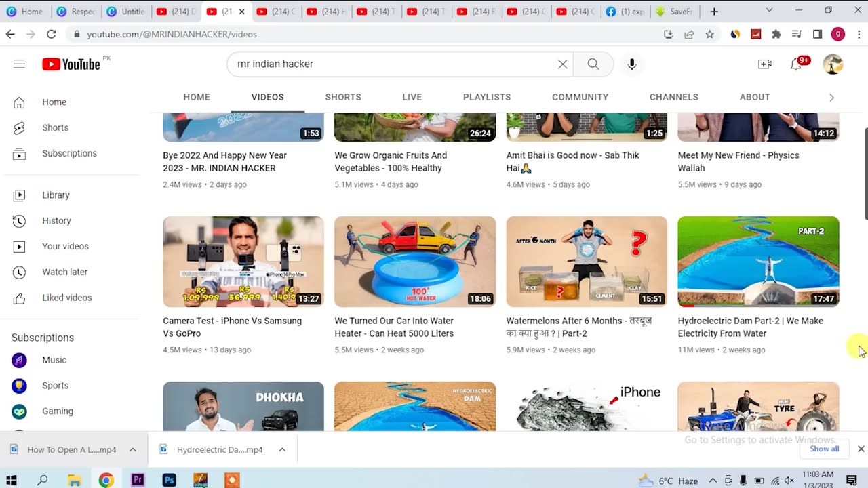The height and width of the screenshot is (488, 868).
Task: Click the iPhone crushed video thumbnail
Action: (587, 406)
